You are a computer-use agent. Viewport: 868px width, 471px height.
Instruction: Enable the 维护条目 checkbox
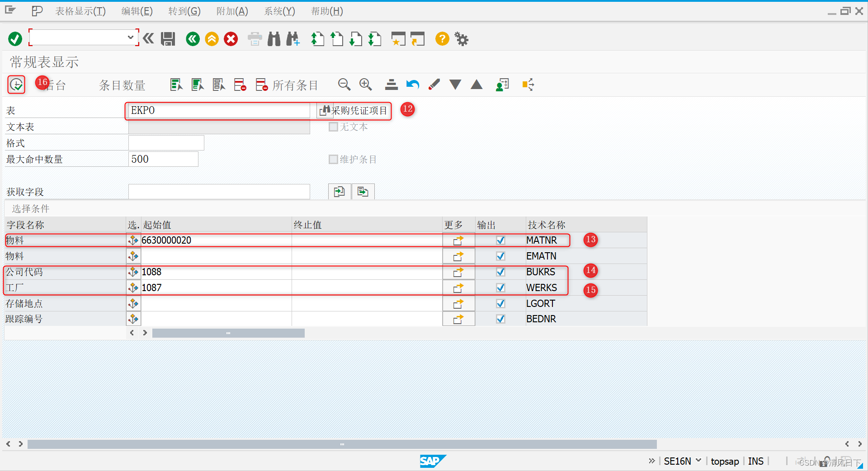(x=333, y=159)
